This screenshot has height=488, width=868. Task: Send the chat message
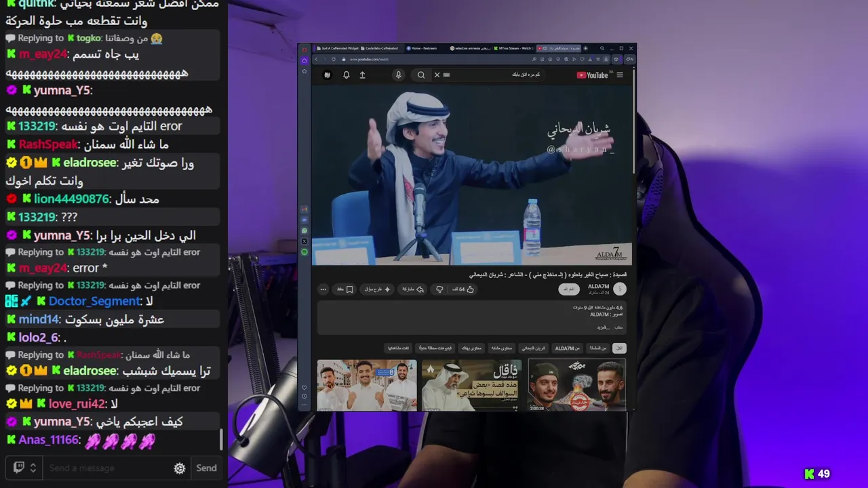point(206,468)
